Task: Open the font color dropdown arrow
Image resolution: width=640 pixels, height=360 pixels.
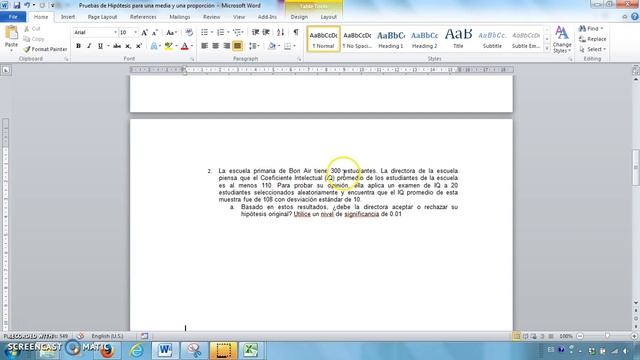Action: [x=192, y=46]
